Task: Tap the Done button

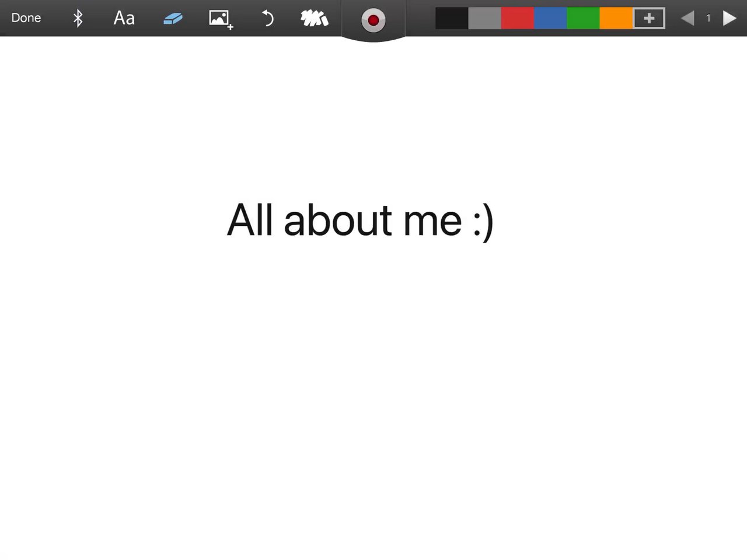Action: (26, 18)
